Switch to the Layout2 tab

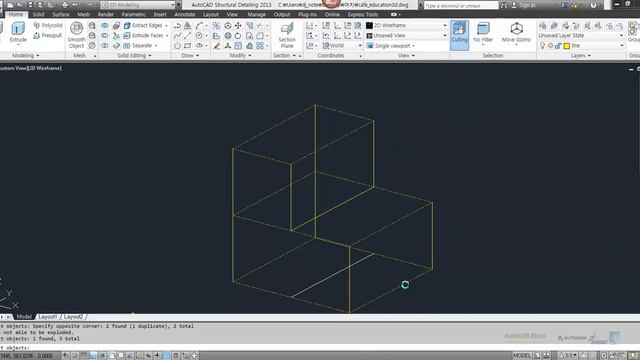[73, 317]
